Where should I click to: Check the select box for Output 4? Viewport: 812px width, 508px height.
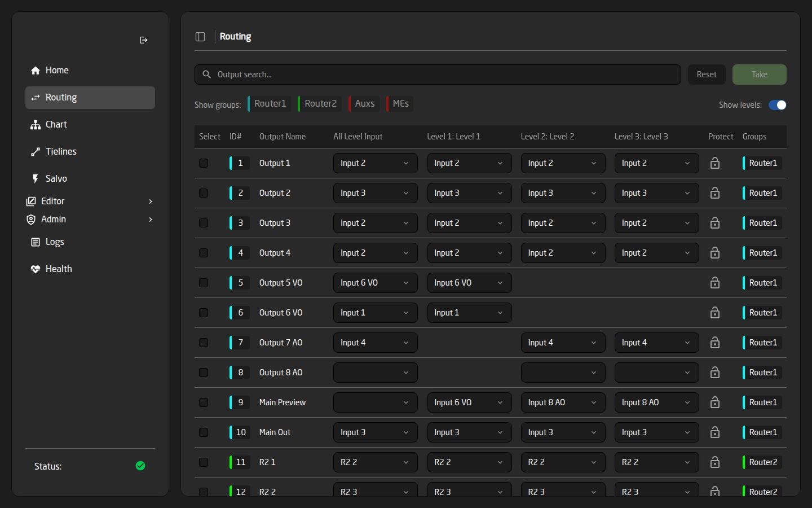click(x=204, y=253)
